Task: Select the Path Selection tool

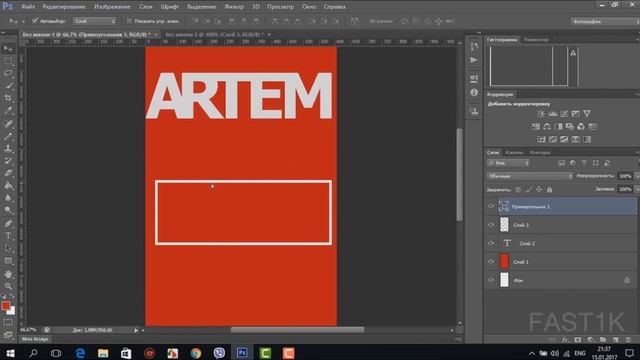Action: coord(8,248)
